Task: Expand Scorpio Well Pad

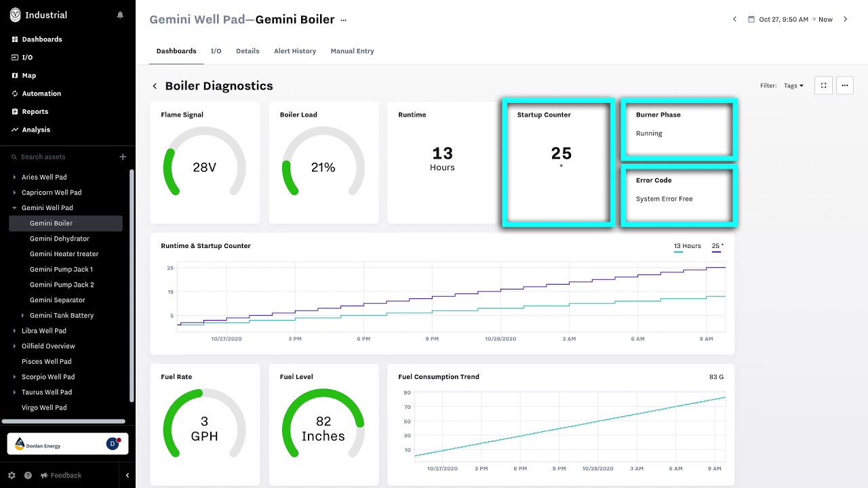Action: click(14, 377)
